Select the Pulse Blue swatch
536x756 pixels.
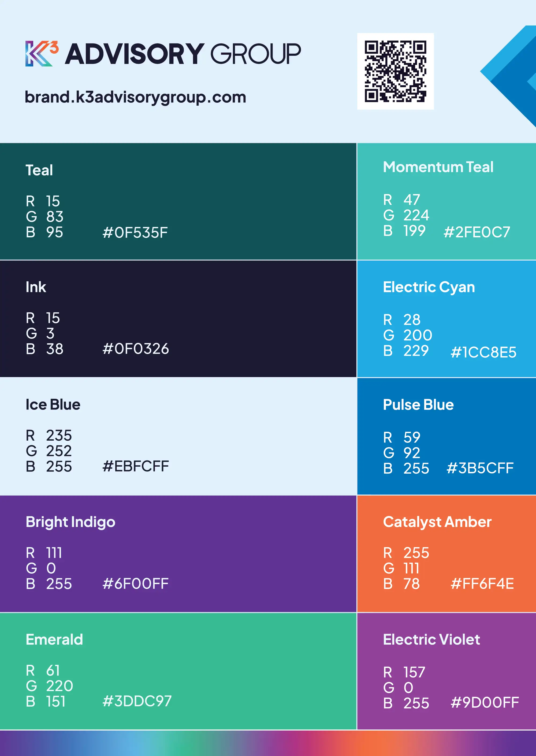(446, 436)
